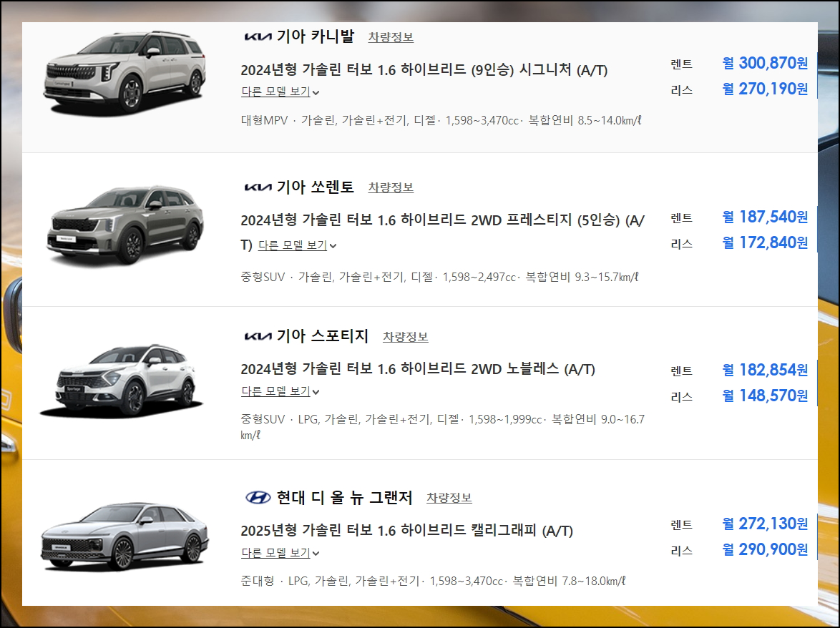Click the 렌트 label in Carnival row
Viewport: 840px width, 628px height.
click(x=681, y=64)
